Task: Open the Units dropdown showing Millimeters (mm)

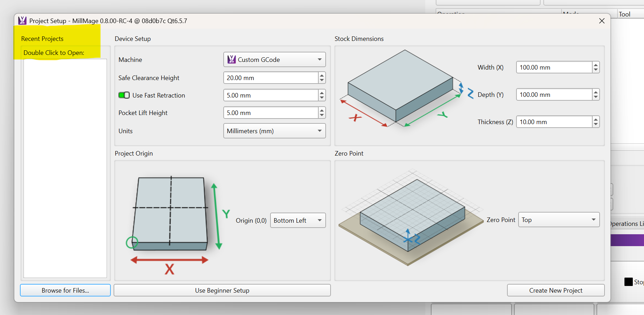Action: tap(275, 131)
